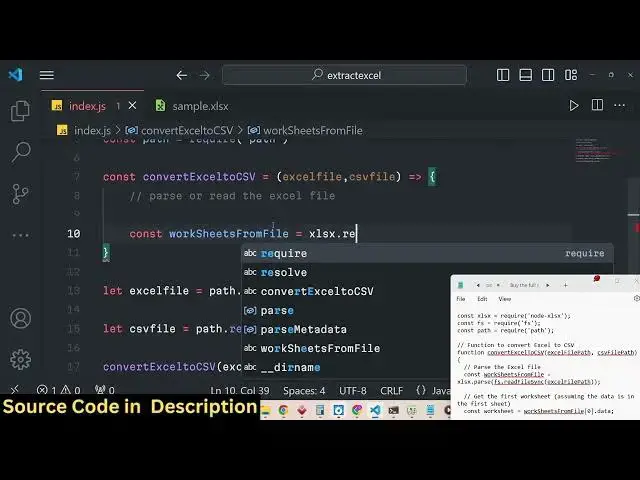
Task: Select the 'require' autocomplete suggestion
Action: [x=427, y=253]
